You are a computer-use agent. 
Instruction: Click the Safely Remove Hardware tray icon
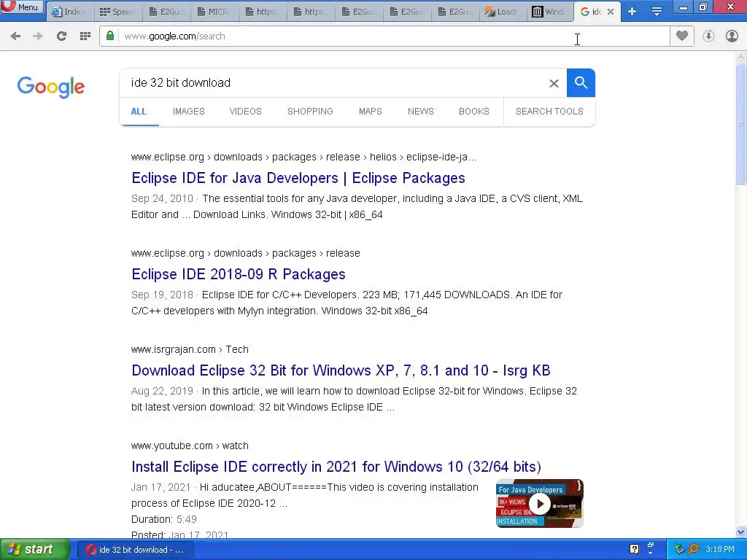point(679,550)
